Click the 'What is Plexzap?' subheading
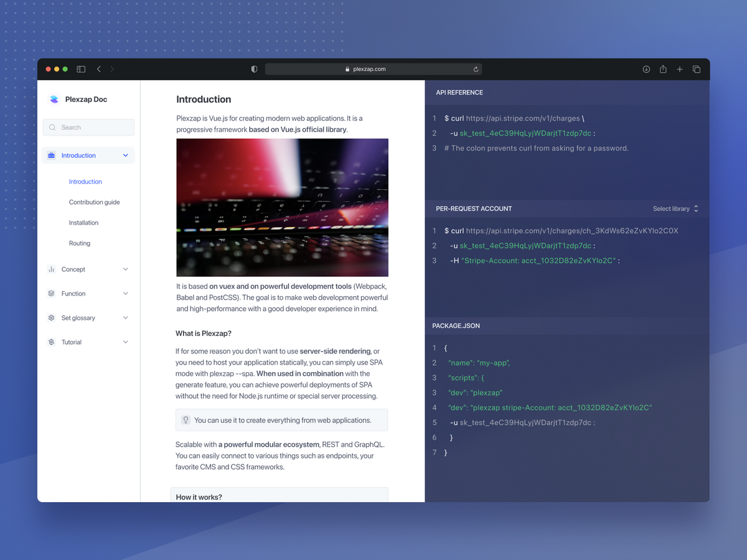This screenshot has width=747, height=560. tap(204, 334)
